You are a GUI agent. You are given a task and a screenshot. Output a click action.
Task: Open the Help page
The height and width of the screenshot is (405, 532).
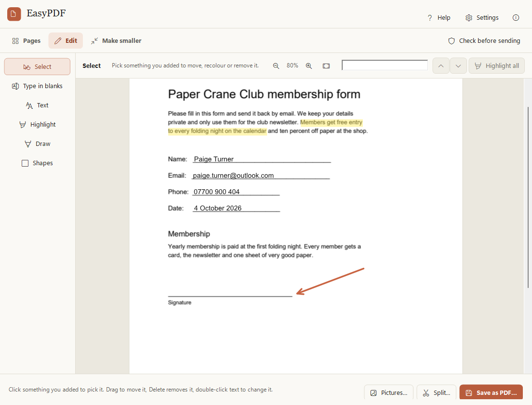click(439, 18)
